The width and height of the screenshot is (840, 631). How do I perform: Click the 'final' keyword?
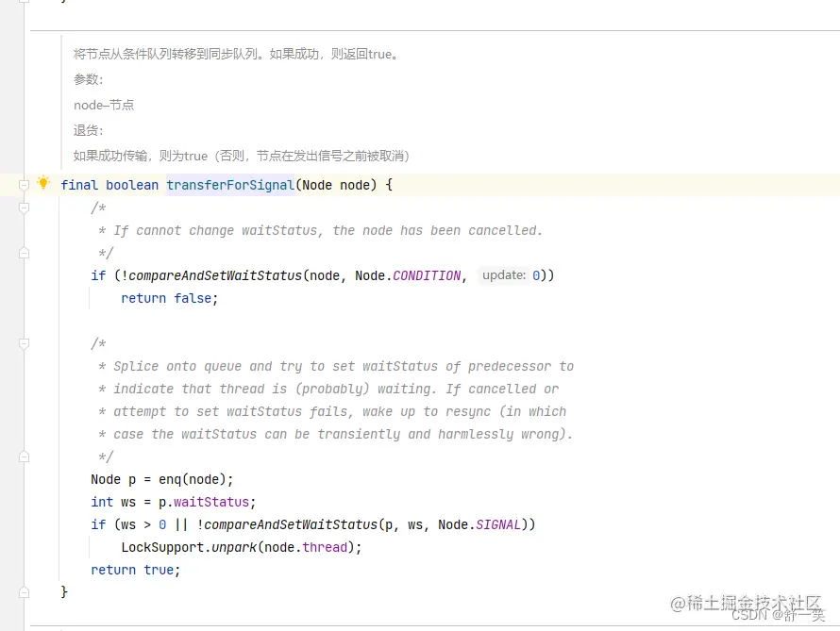79,185
